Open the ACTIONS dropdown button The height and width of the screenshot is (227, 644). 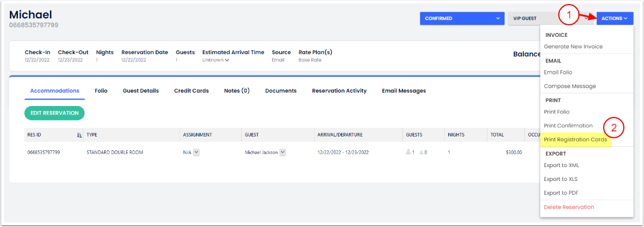(x=615, y=18)
